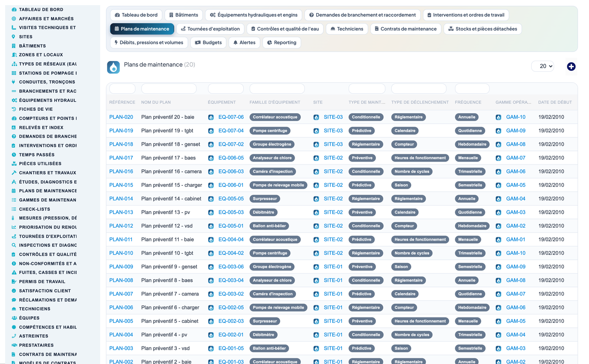The height and width of the screenshot is (364, 589).
Task: Open Zones et locaux in the sidebar
Action: [41, 55]
